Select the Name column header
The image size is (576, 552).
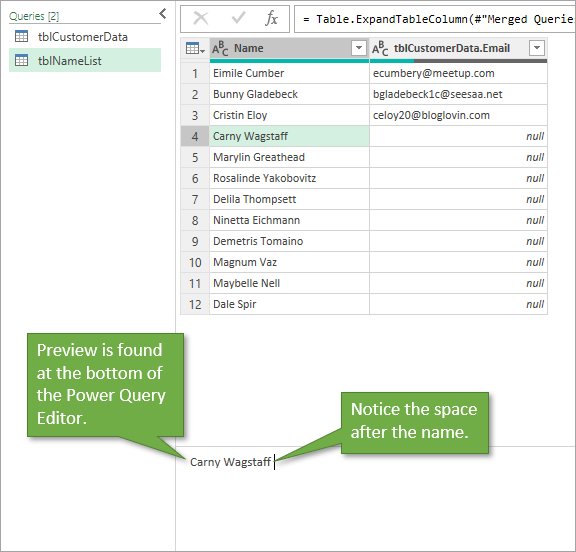pyautogui.click(x=289, y=48)
